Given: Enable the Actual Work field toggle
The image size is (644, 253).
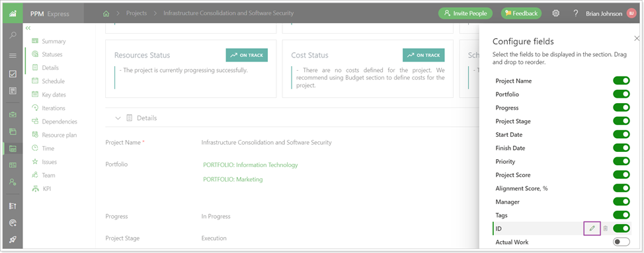Looking at the screenshot, I should 621,242.
